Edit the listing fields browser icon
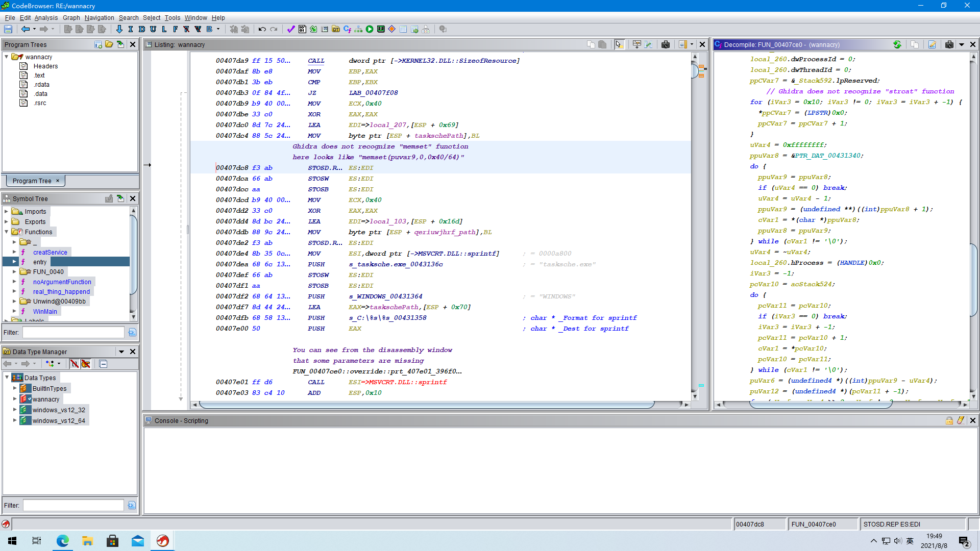Image resolution: width=980 pixels, height=551 pixels. 637,44
